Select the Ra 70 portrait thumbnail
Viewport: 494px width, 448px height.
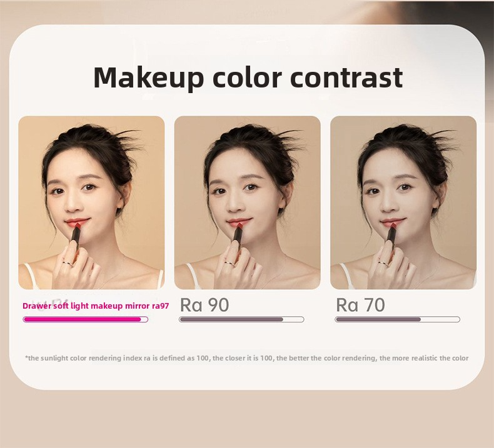click(403, 202)
